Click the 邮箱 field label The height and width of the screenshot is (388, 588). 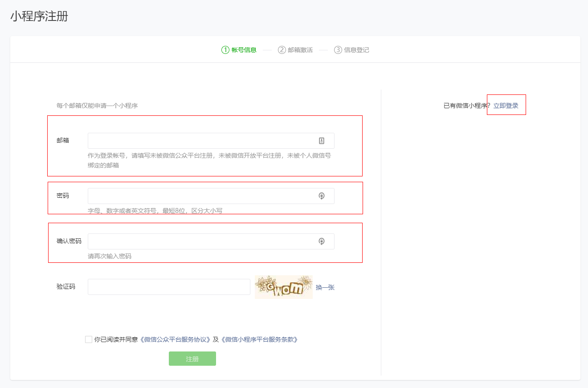click(x=63, y=140)
